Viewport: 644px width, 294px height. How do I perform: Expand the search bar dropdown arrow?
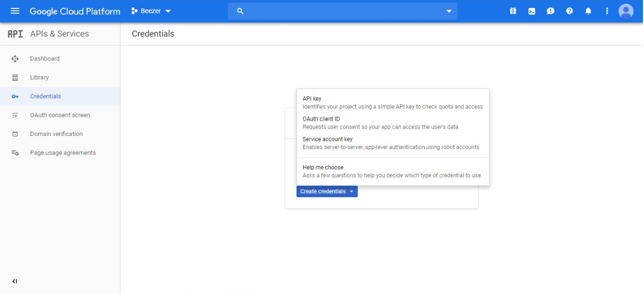click(449, 11)
